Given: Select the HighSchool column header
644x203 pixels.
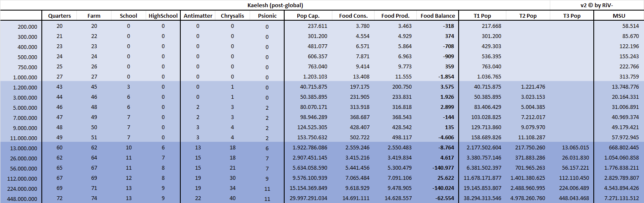Looking at the screenshot, I should [x=163, y=16].
